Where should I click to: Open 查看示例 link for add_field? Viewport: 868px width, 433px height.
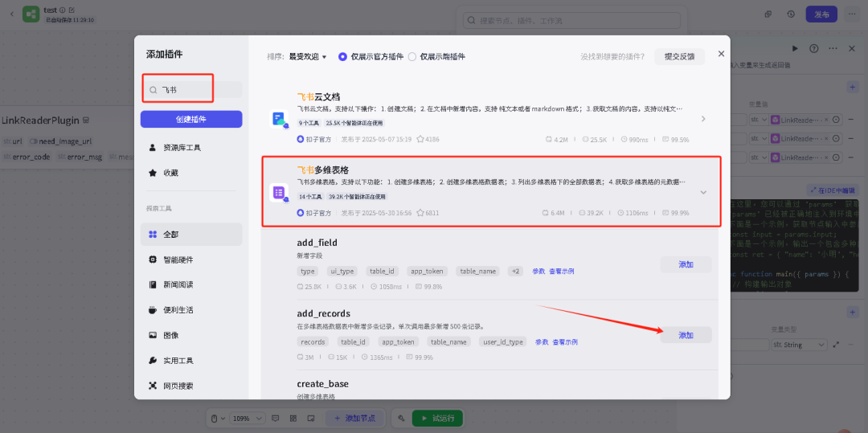[561, 271]
